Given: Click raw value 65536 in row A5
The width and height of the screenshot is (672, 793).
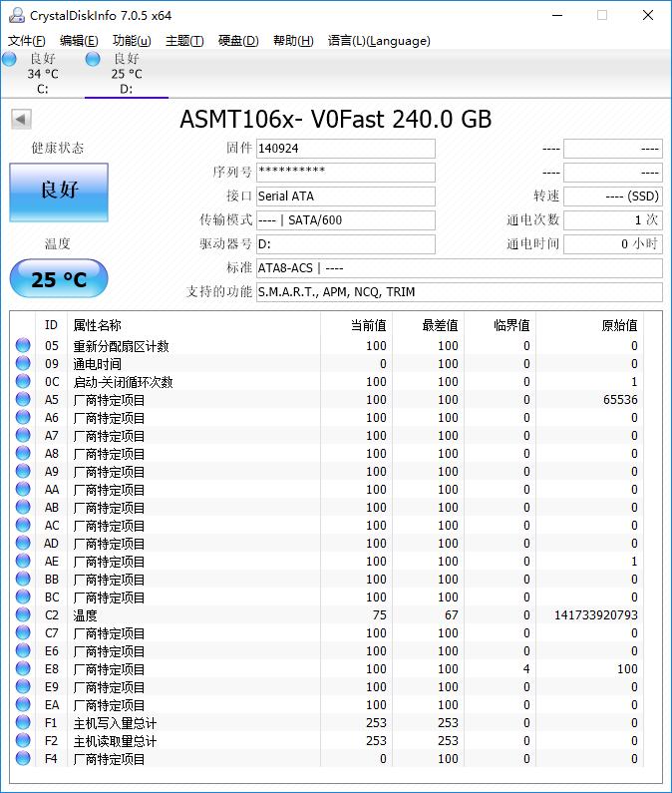Looking at the screenshot, I should tap(620, 400).
